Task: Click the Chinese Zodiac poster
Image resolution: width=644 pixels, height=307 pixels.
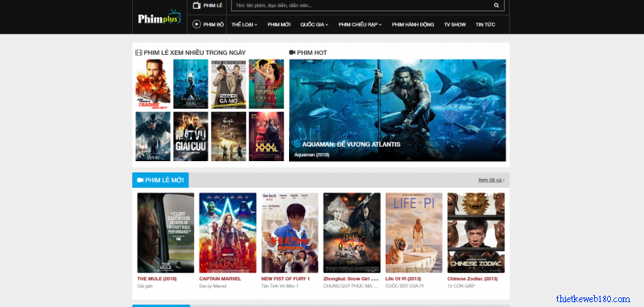Action: pos(476,233)
